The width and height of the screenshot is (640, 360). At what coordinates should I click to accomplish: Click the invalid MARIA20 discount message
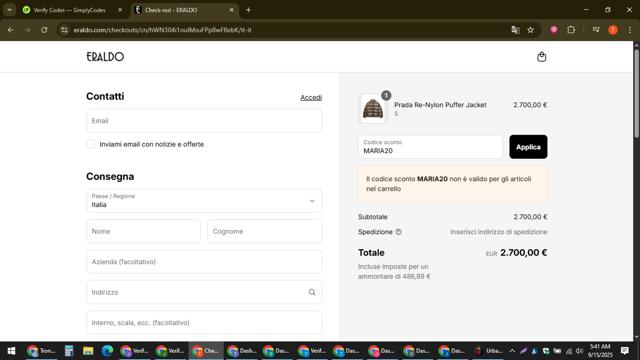453,184
